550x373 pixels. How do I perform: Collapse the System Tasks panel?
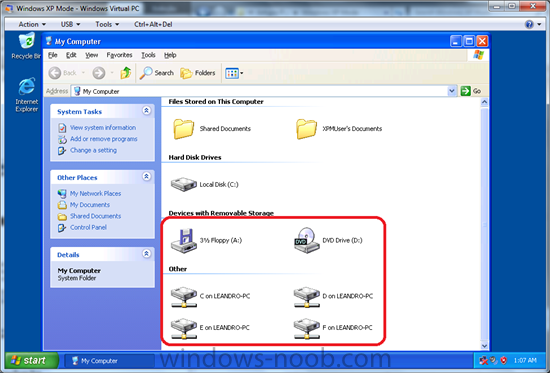coord(147,111)
